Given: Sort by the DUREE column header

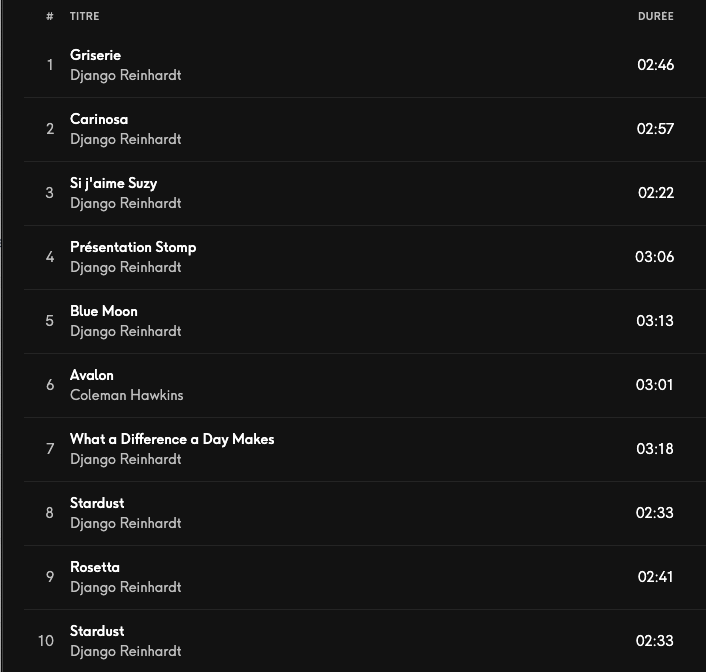Looking at the screenshot, I should 655,16.
